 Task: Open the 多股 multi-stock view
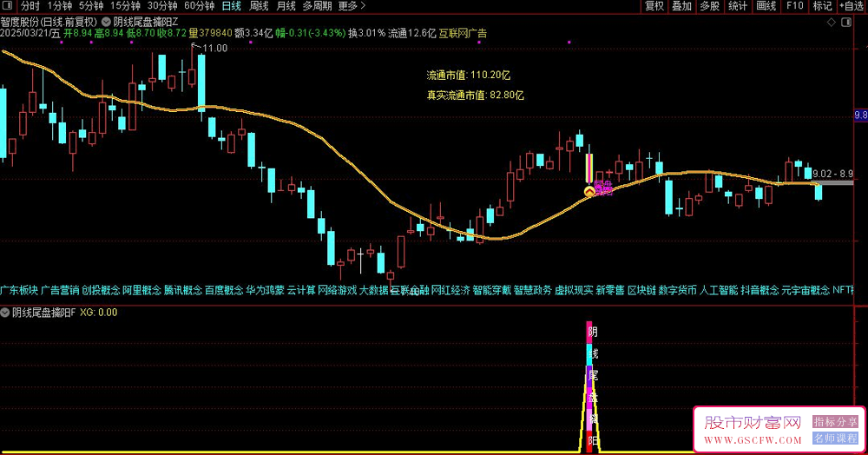coord(710,6)
